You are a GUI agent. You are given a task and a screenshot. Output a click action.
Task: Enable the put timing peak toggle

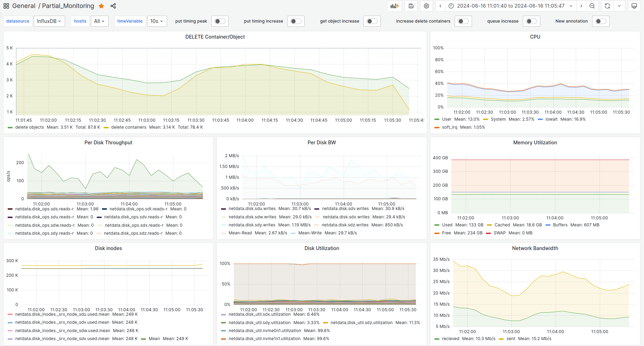click(220, 21)
